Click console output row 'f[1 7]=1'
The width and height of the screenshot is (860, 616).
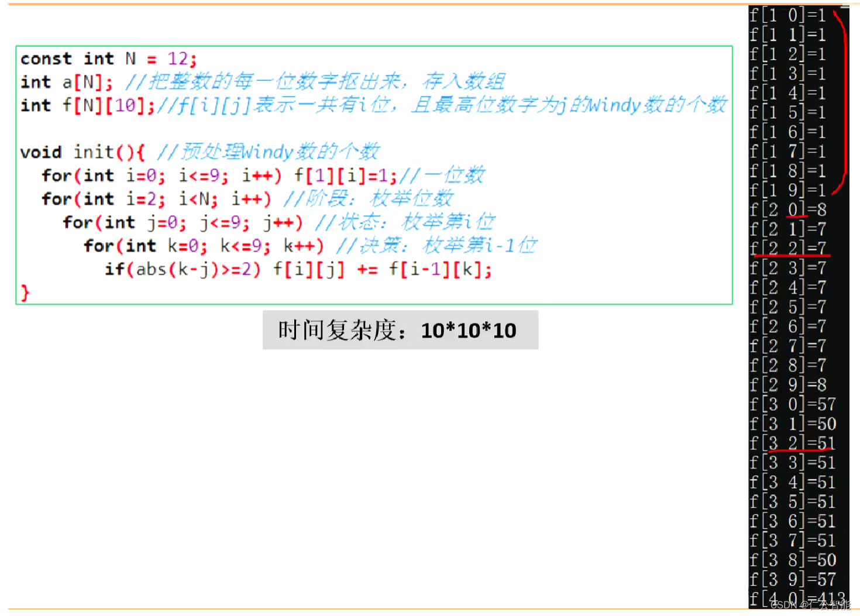(788, 152)
